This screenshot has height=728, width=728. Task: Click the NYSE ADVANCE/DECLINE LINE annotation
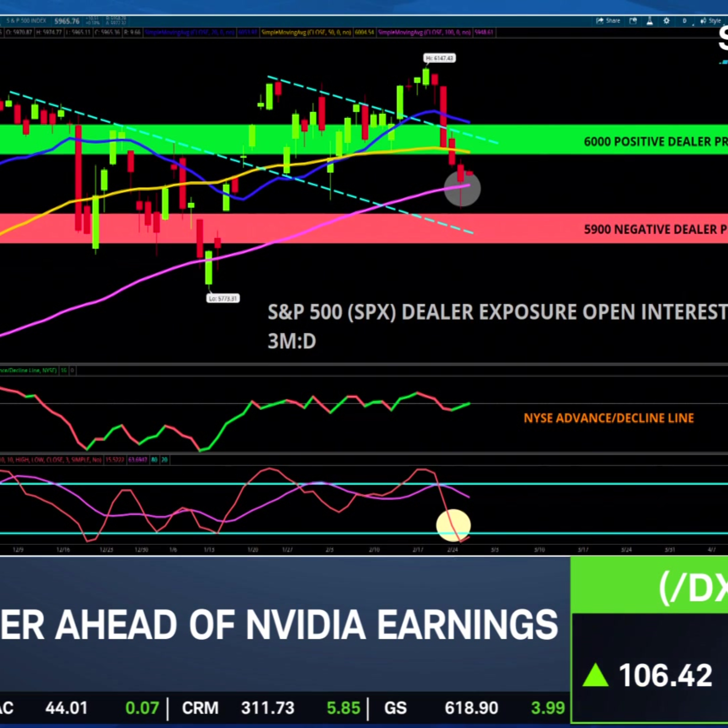(609, 418)
